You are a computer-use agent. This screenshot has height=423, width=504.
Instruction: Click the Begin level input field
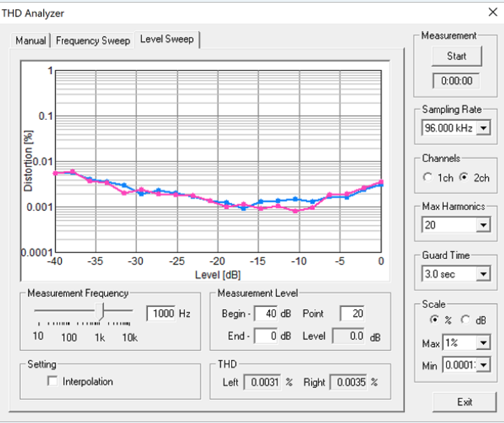coord(266,313)
